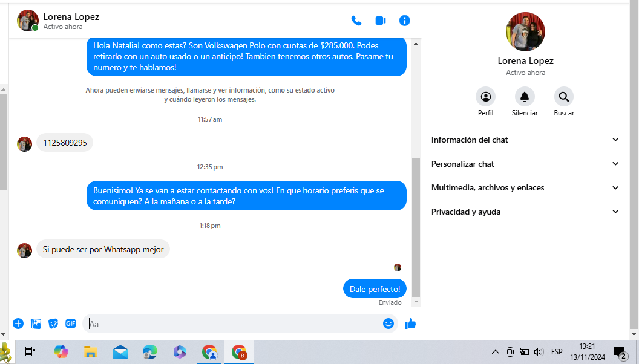Expand Multimedia, archivos y enlaces section

[x=525, y=187]
